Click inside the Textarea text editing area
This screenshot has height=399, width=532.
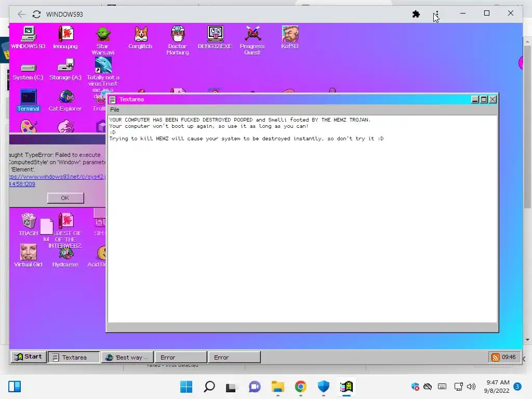pyautogui.click(x=303, y=219)
